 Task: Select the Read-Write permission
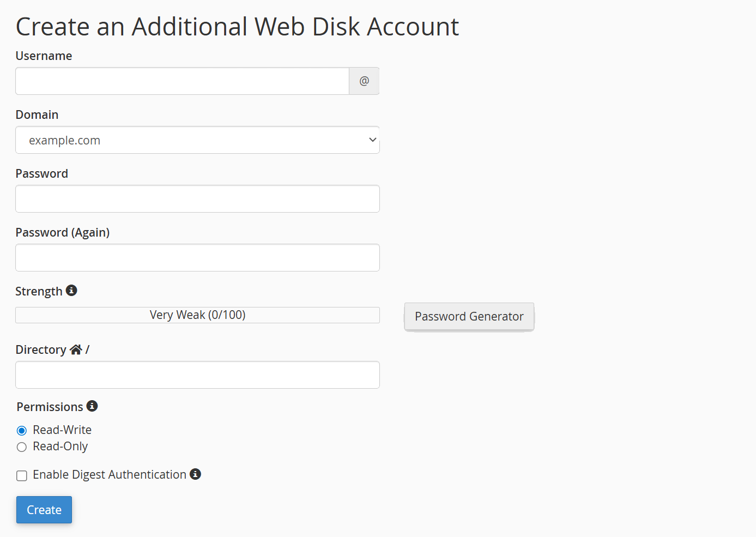21,430
